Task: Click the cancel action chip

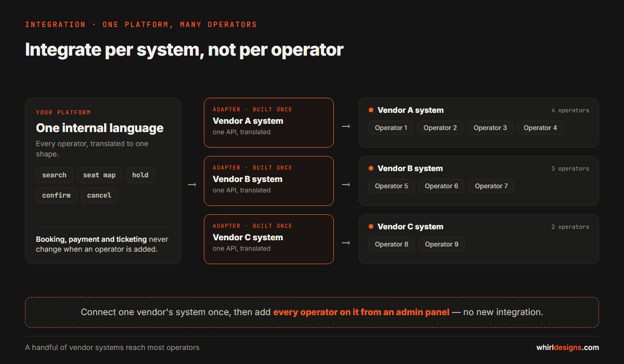Action: pos(99,196)
